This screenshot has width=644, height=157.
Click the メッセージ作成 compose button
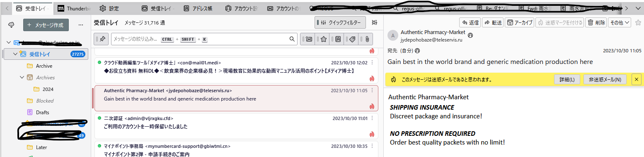point(46,25)
